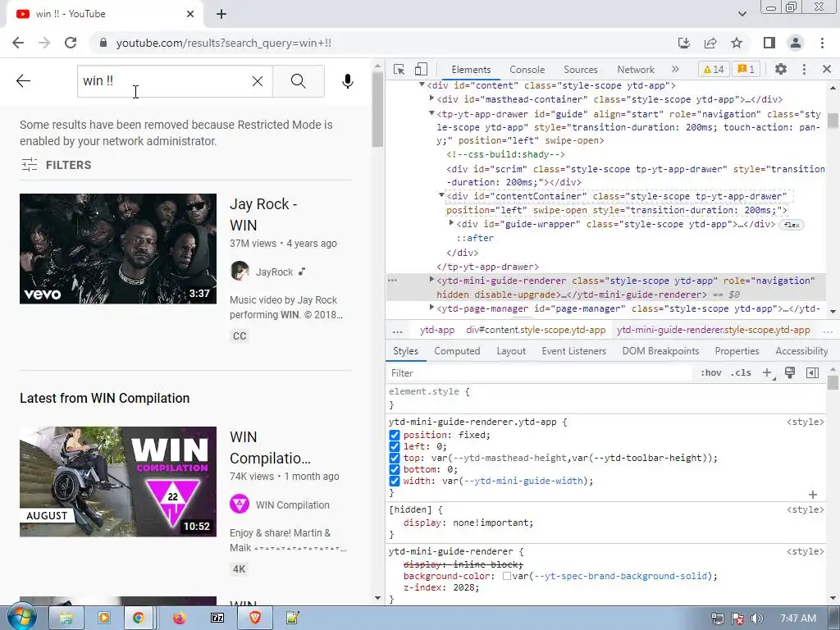This screenshot has height=630, width=840.
Task: Click the YouTube voice search microphone
Action: pos(348,81)
